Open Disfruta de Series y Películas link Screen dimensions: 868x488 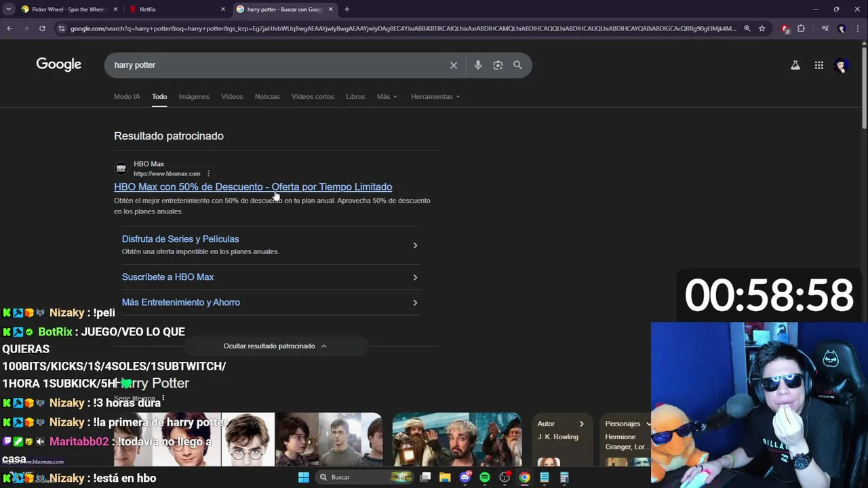click(x=180, y=239)
